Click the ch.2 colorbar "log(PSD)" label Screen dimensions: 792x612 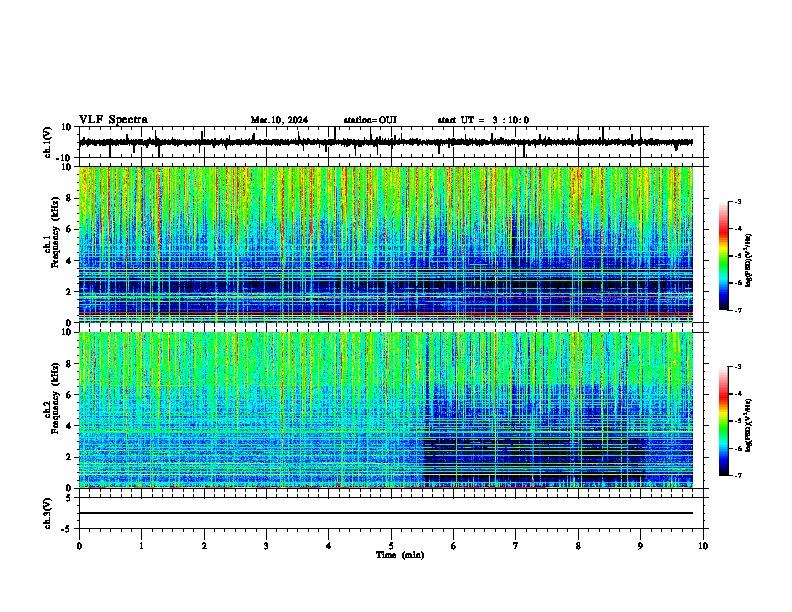749,425
